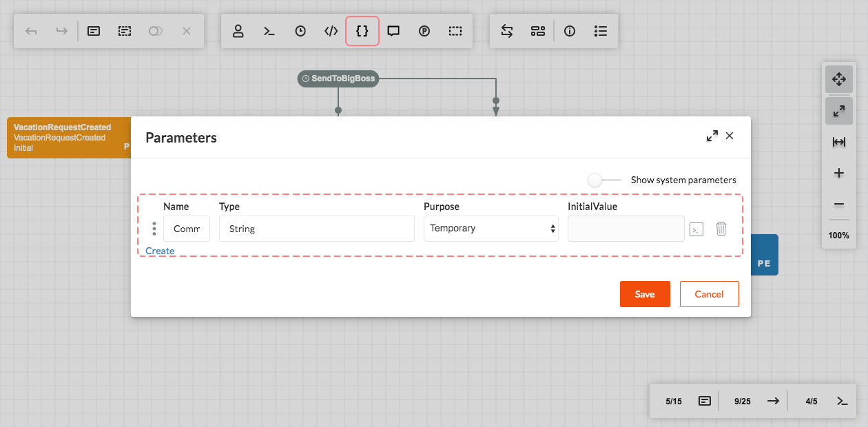Viewport: 868px width, 427px height.
Task: Click the 100% zoom level
Action: tap(839, 235)
